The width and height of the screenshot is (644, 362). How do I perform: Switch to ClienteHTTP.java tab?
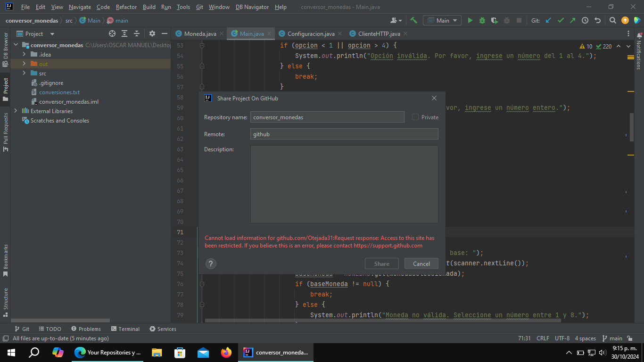[379, 33]
